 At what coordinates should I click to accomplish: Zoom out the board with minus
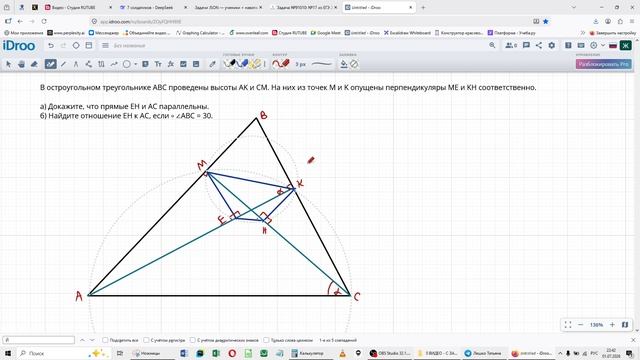580,324
